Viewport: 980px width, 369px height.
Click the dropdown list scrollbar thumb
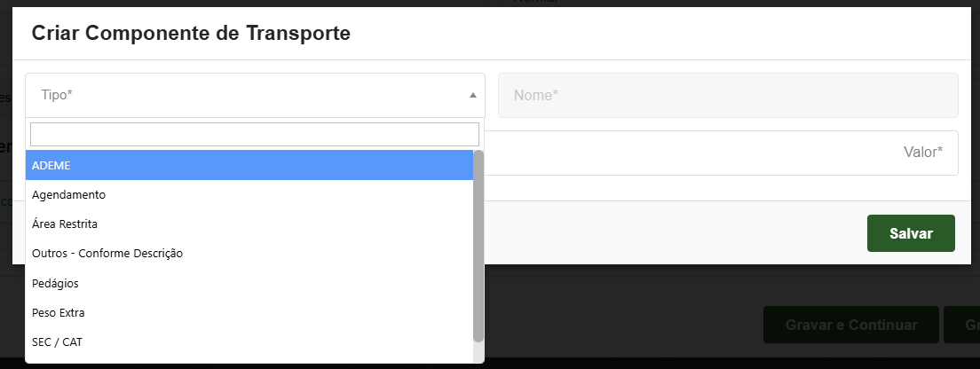(x=478, y=246)
